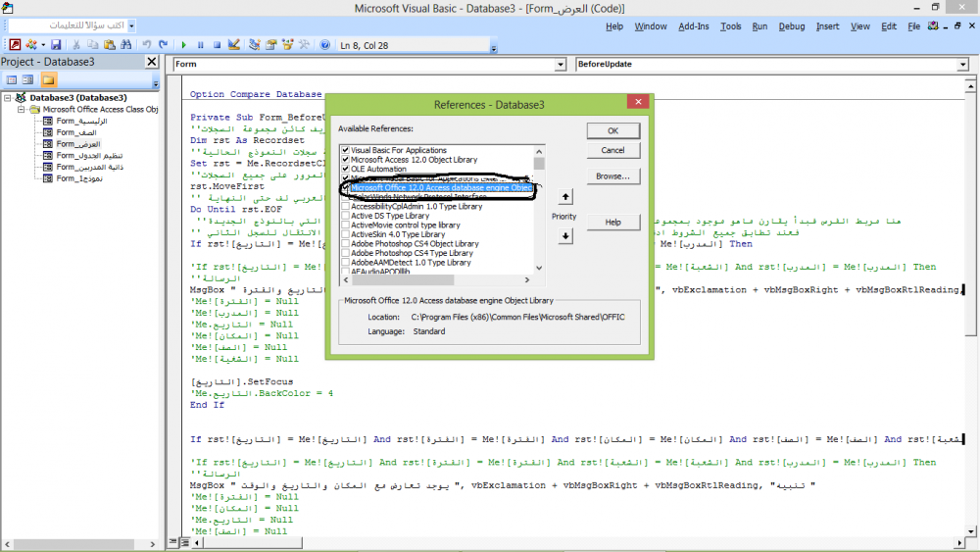Check Active DS Type Library

(x=346, y=216)
